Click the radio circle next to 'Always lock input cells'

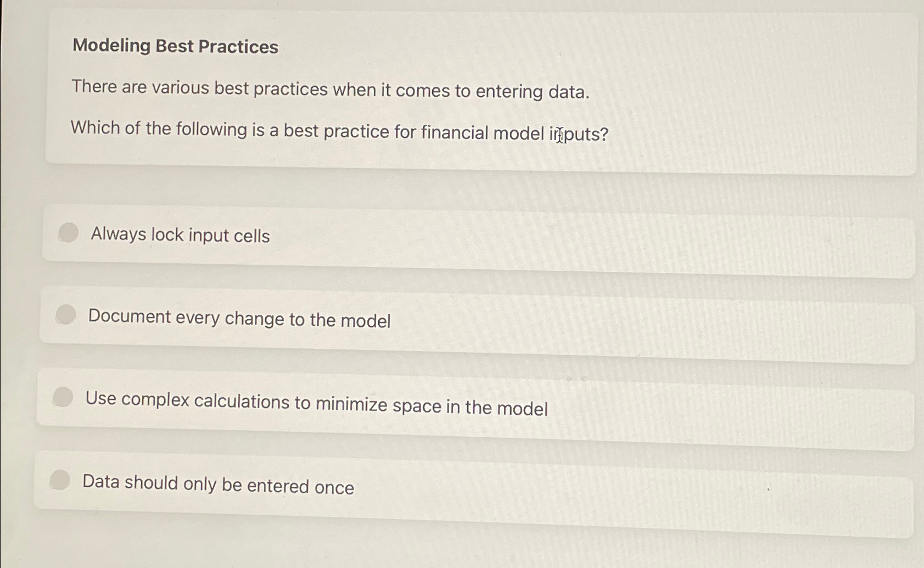[67, 235]
